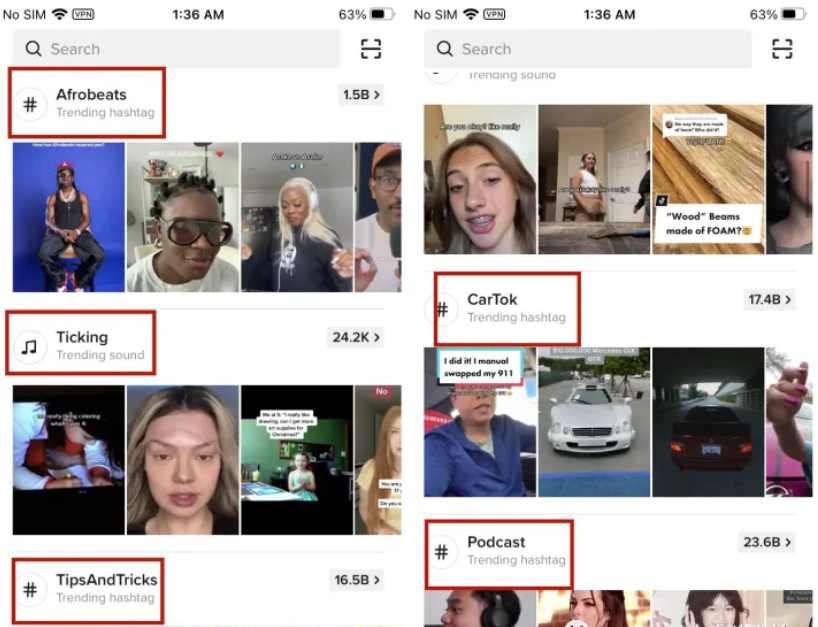Screen dimensions: 818x627
Task: Tap the magnifier icon in left search bar
Action: click(x=34, y=49)
